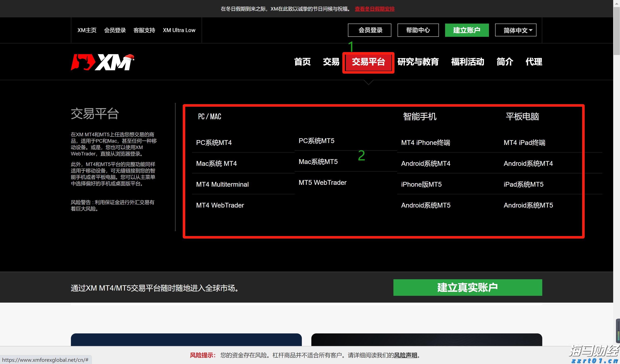Open the 研究与教育 menu item
The height and width of the screenshot is (364, 620).
pyautogui.click(x=418, y=62)
